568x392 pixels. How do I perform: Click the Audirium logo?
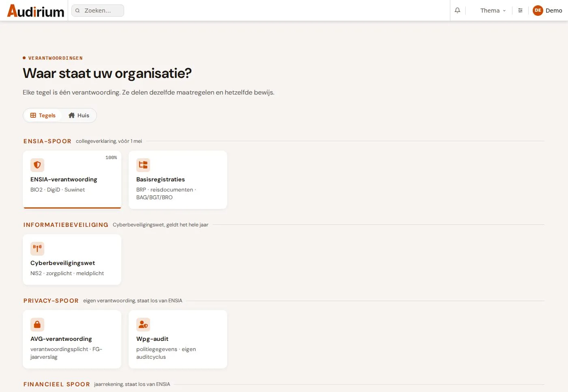pyautogui.click(x=36, y=11)
